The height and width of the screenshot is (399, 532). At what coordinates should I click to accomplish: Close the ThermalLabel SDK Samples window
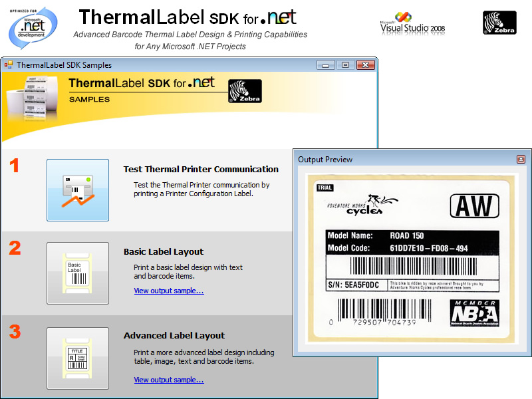tap(365, 65)
